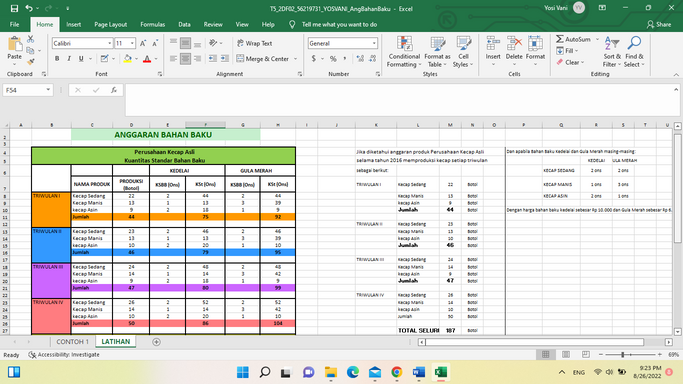This screenshot has width=683, height=384.
Task: Open Format as Table gallery
Action: [437, 52]
